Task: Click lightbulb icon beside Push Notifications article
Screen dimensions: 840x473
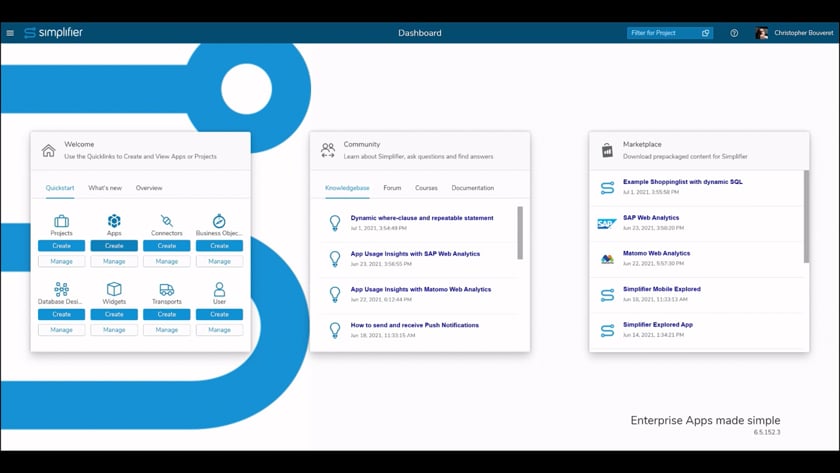Action: coord(335,330)
